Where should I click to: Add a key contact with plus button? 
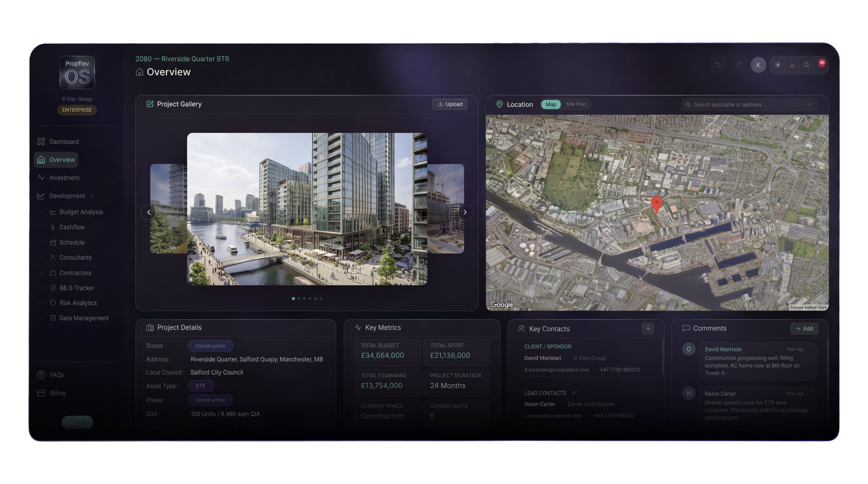pyautogui.click(x=648, y=328)
